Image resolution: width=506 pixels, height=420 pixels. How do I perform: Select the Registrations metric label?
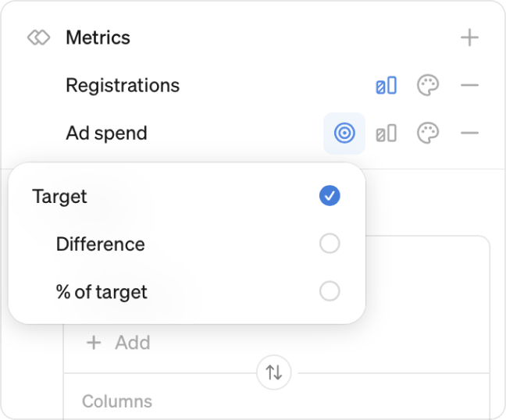coord(123,85)
